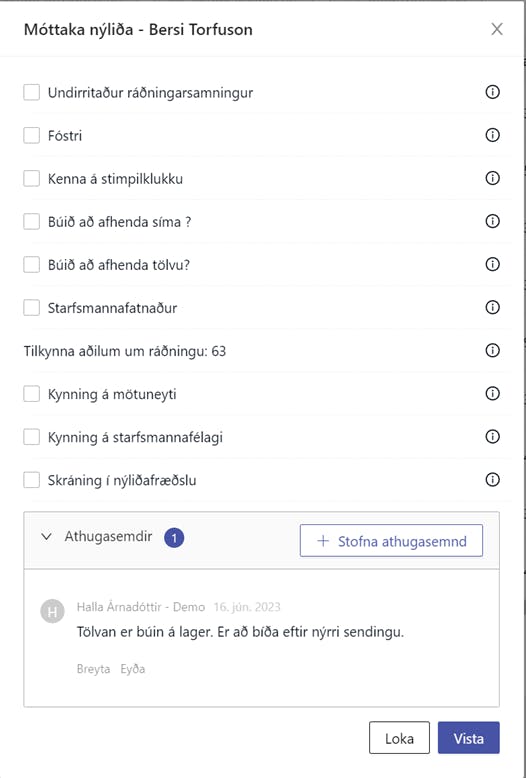Viewport: 526px width, 778px height.
Task: Show info for Tilkynna aðilum um ráðningu
Action: point(492,351)
